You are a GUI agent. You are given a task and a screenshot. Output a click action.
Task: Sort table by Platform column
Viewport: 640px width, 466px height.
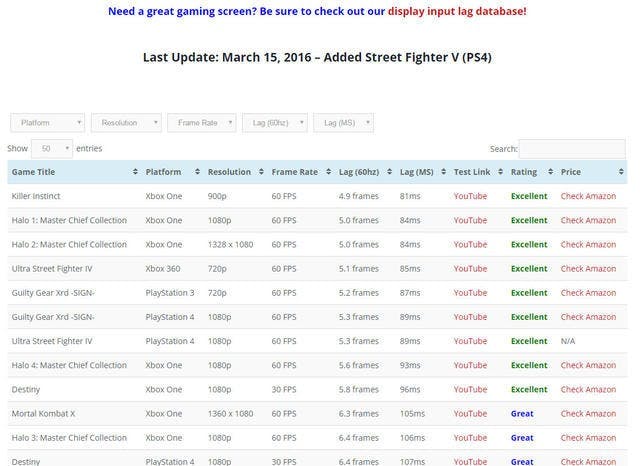[x=172, y=172]
